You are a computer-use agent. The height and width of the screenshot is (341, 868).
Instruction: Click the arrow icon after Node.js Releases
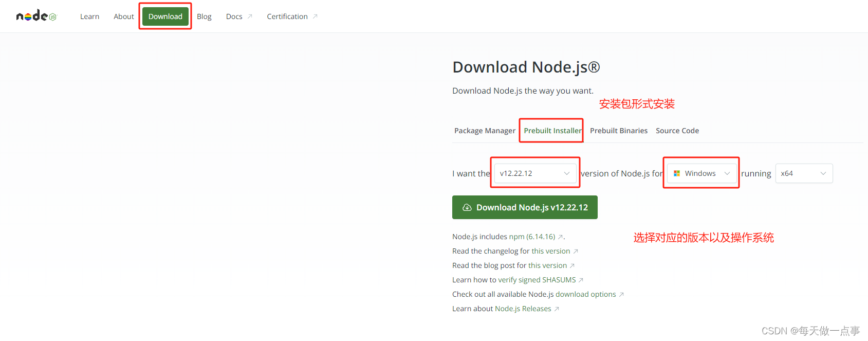pos(557,309)
